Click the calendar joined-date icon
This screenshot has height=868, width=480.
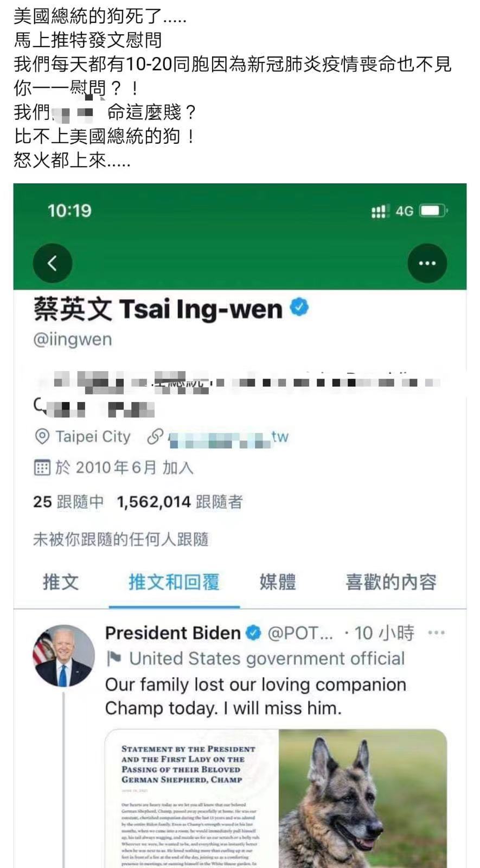pyautogui.click(x=42, y=467)
